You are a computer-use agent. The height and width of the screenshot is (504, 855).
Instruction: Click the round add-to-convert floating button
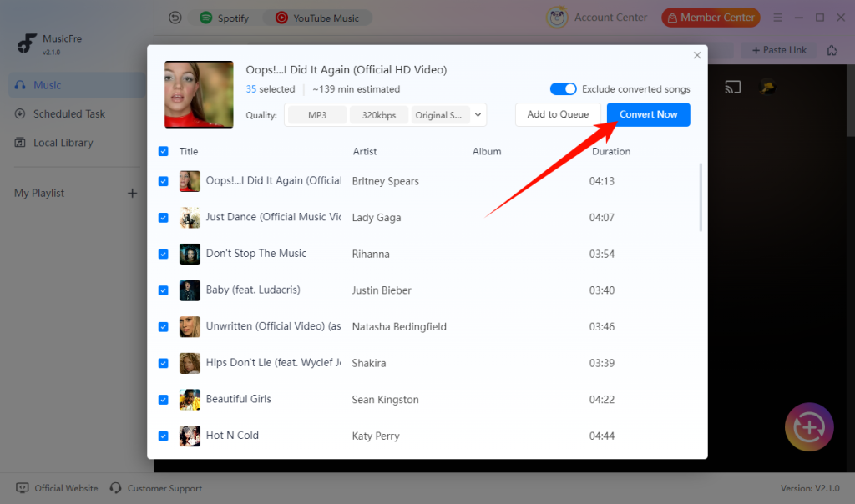click(x=809, y=427)
